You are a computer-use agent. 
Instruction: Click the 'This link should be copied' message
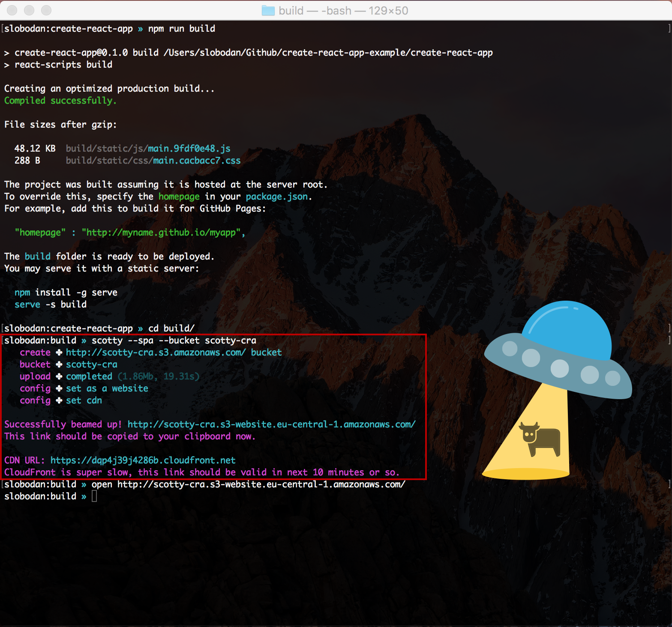point(130,436)
